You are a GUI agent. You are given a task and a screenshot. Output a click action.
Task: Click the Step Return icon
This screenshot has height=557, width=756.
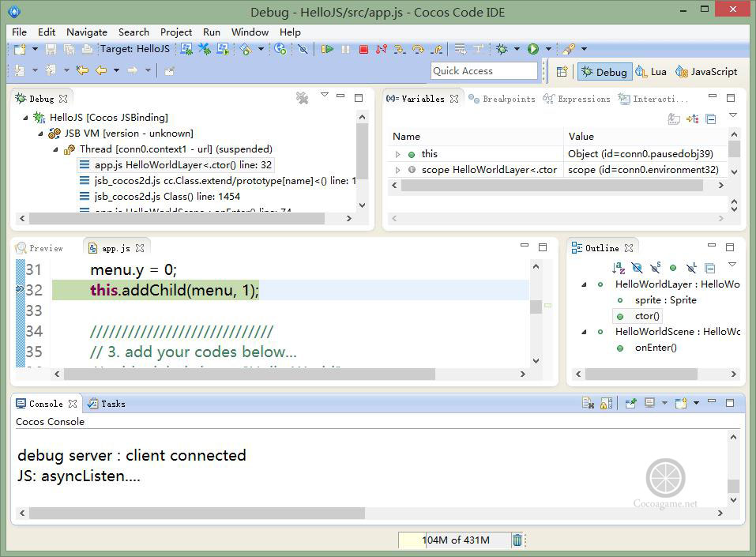(x=437, y=49)
